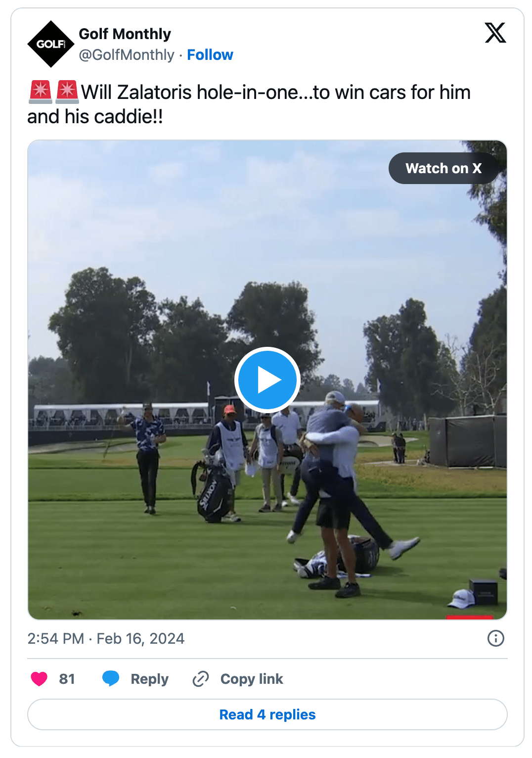Click the 81 likes count

pyautogui.click(x=67, y=679)
